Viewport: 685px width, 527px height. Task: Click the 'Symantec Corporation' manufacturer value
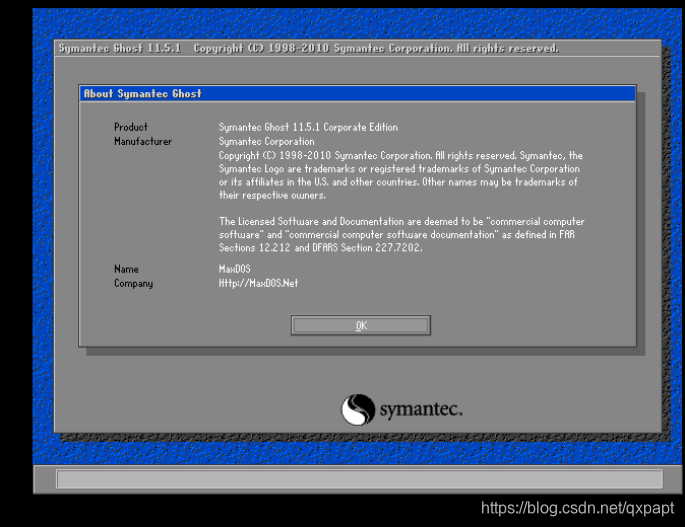266,142
